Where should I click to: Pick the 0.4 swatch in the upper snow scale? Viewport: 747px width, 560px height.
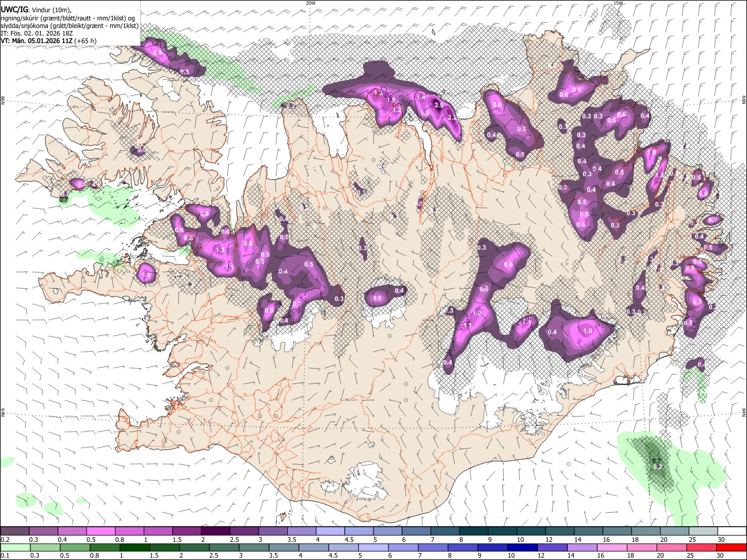(72, 531)
